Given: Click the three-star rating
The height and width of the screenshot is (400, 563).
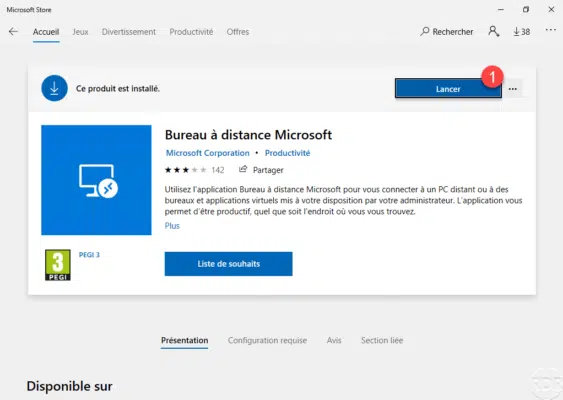Looking at the screenshot, I should click(185, 170).
